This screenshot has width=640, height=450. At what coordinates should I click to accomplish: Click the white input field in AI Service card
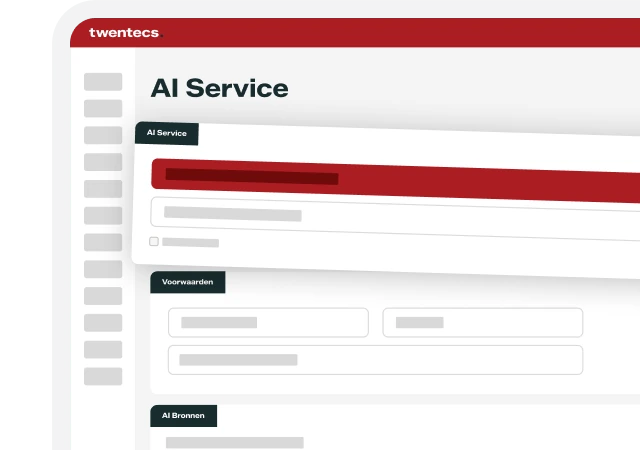click(x=395, y=219)
